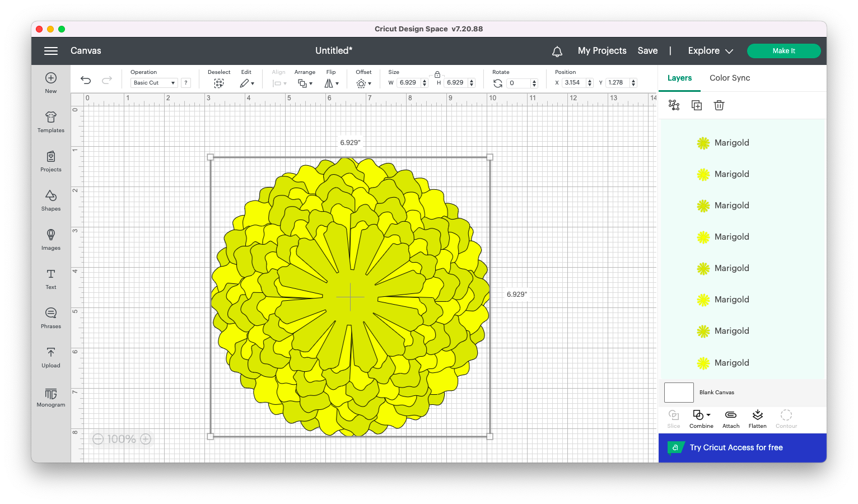Toggle the size aspect ratio lock
The image size is (858, 504).
tap(437, 74)
